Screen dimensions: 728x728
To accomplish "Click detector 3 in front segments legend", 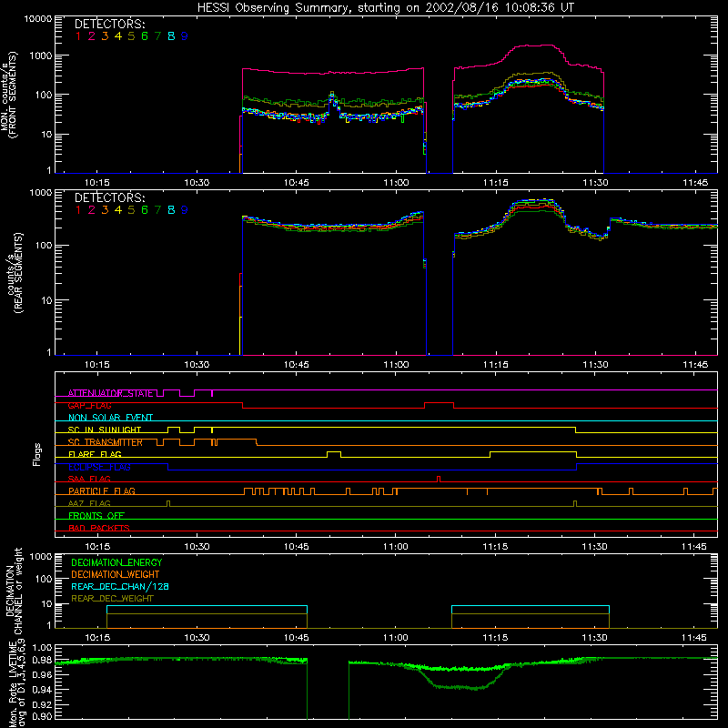I will tap(105, 36).
